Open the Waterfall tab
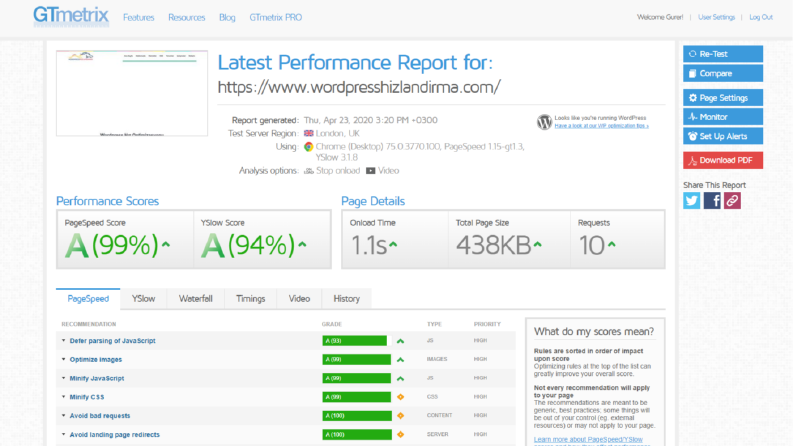The height and width of the screenshot is (446, 793). (x=195, y=299)
